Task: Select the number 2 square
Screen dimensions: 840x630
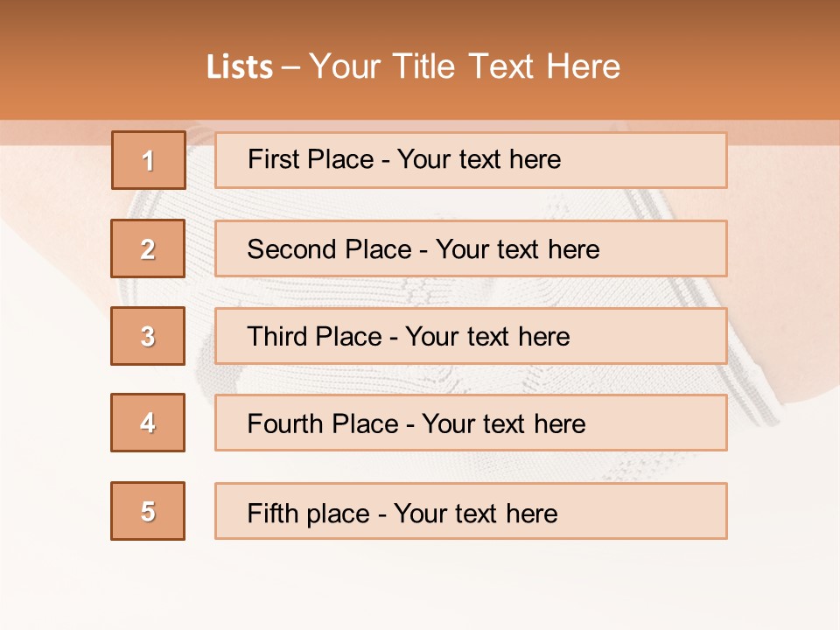Action: (148, 248)
